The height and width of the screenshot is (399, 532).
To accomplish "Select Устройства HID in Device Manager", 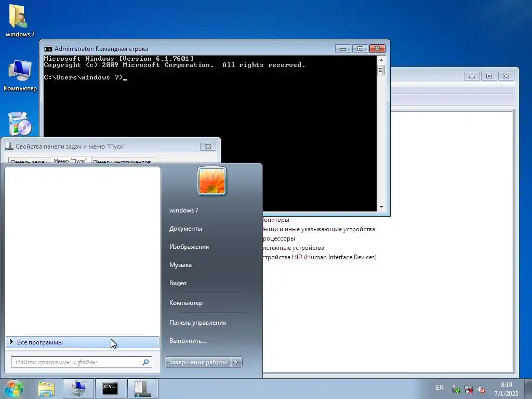I will (x=320, y=257).
